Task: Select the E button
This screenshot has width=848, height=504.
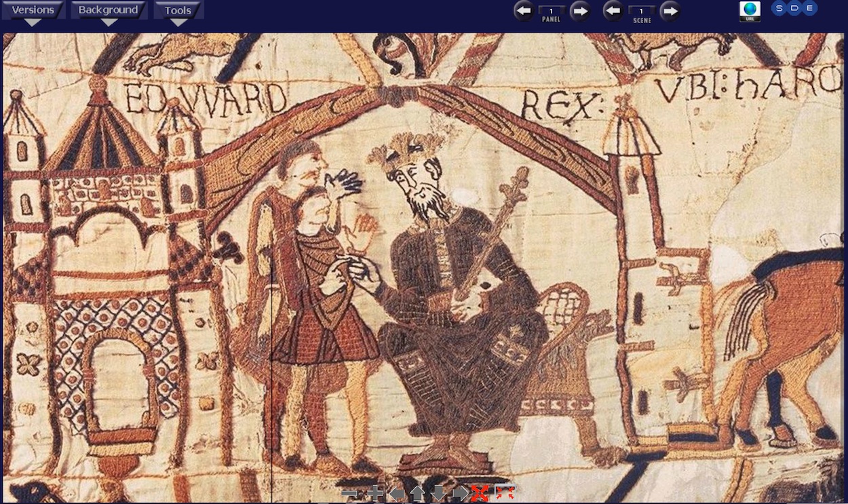Action: (x=809, y=8)
